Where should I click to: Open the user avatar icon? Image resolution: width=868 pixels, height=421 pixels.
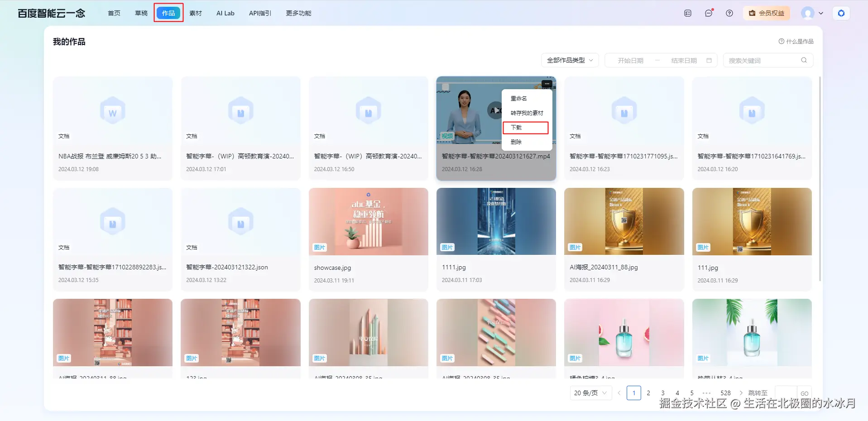807,13
